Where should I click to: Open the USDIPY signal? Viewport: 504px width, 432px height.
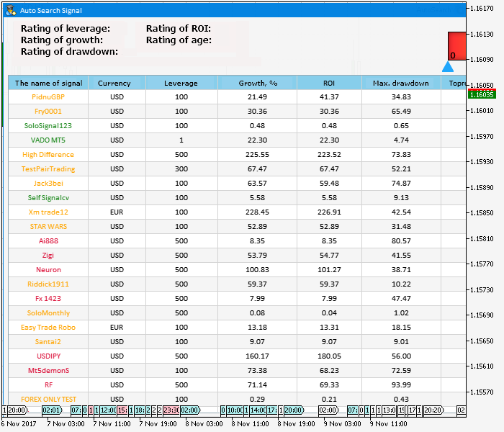48,356
